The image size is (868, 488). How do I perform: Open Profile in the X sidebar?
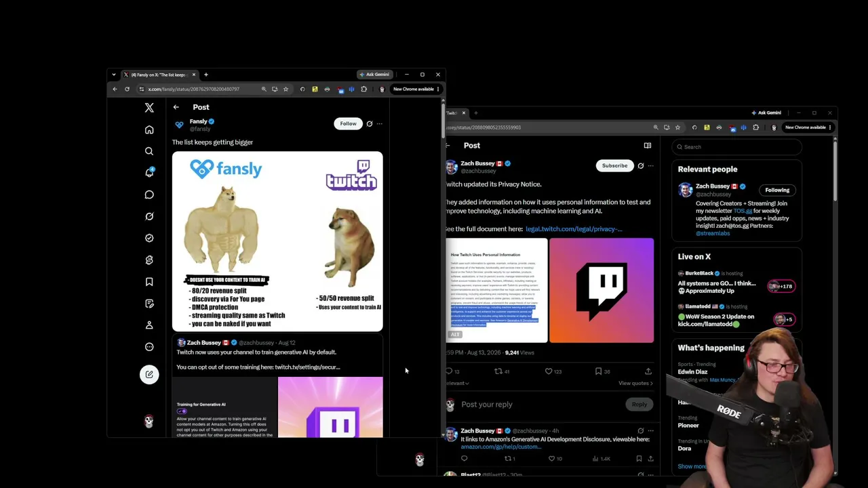(149, 325)
